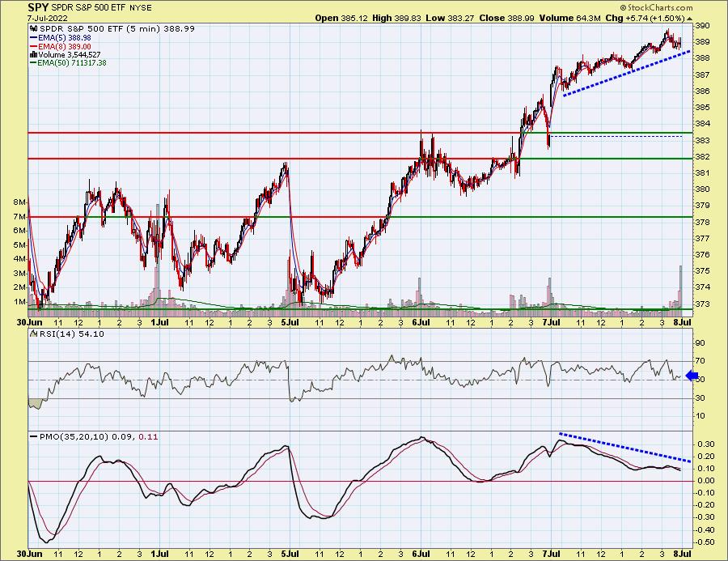The height and width of the screenshot is (561, 728).
Task: Click the 5M volume axis label
Action: (19, 245)
